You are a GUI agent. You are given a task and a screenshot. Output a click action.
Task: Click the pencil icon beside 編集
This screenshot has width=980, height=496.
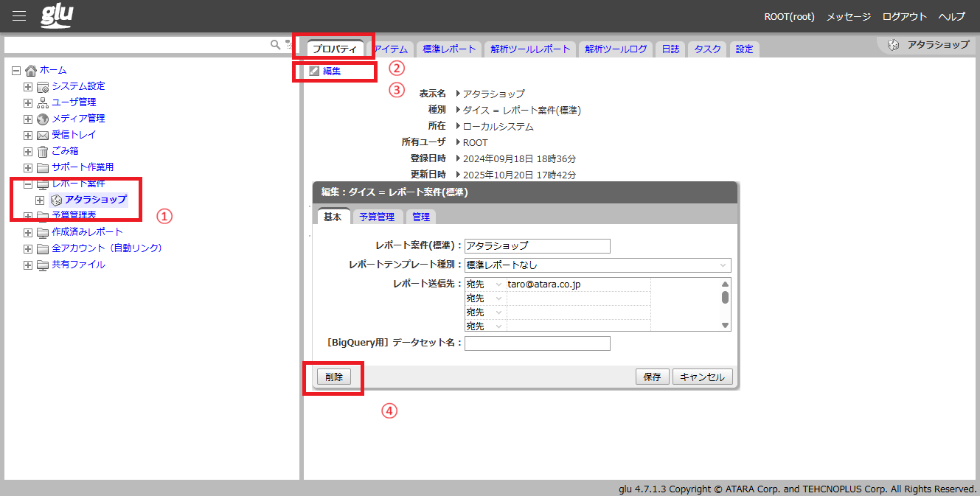[315, 71]
